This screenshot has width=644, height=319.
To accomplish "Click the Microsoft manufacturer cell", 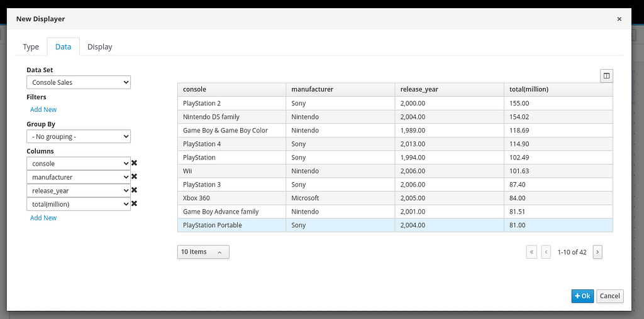I will pyautogui.click(x=340, y=198).
